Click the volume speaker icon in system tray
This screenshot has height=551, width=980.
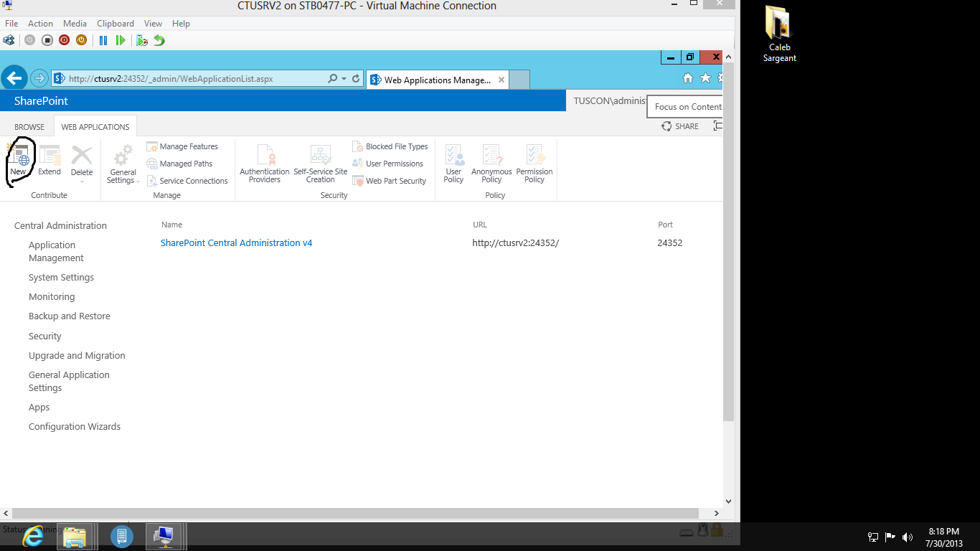click(908, 537)
